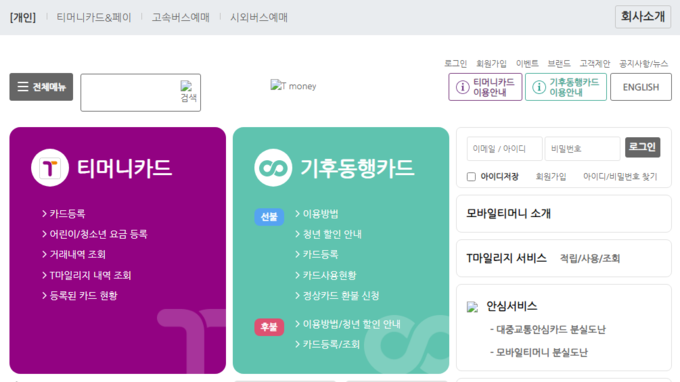
Task: Click the 검색 search icon
Action: [x=189, y=91]
